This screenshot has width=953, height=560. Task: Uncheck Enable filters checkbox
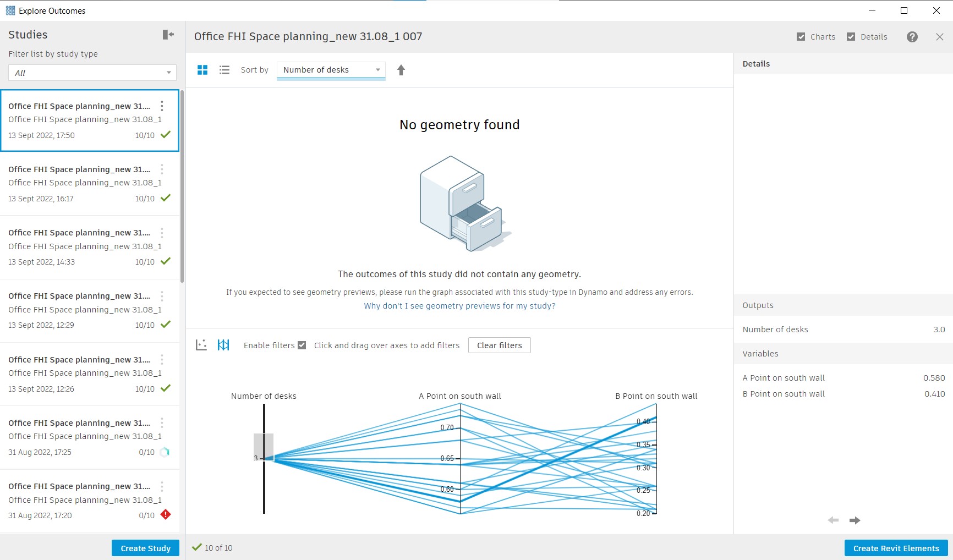[302, 345]
